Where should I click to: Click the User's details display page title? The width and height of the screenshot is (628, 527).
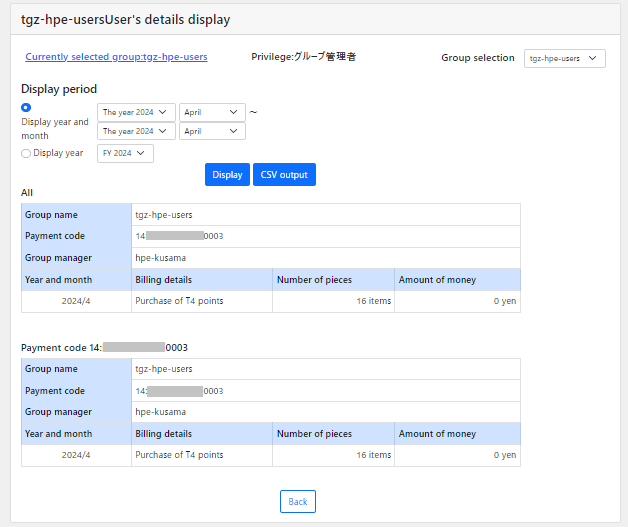[x=125, y=19]
